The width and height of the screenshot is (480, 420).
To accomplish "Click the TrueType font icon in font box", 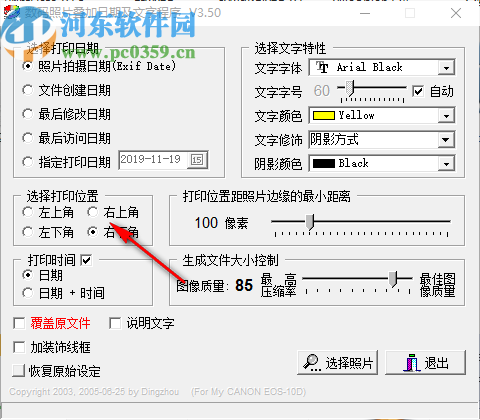I will 322,67.
